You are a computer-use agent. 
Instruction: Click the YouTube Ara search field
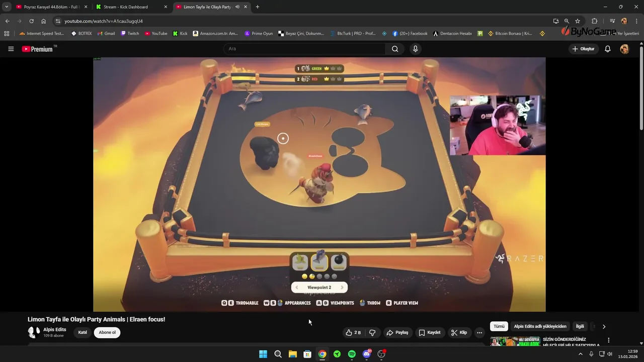[x=304, y=49]
